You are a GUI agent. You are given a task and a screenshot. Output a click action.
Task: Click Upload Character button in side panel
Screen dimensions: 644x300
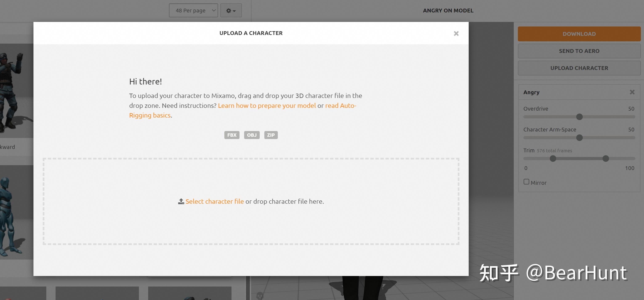click(x=579, y=68)
